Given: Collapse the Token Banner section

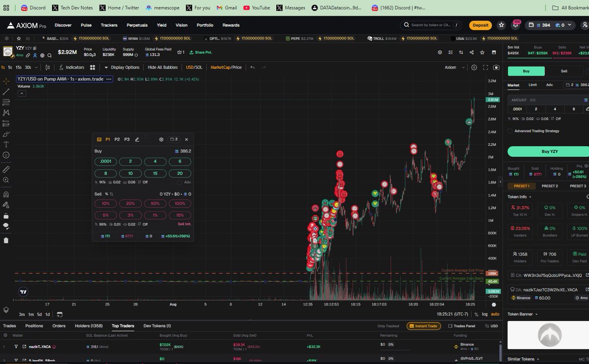Looking at the screenshot, I should pos(523,314).
